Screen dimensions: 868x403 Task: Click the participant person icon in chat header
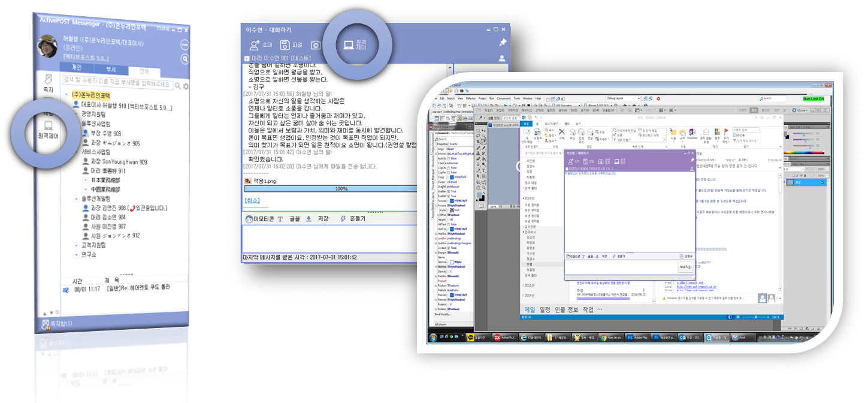pyautogui.click(x=502, y=58)
